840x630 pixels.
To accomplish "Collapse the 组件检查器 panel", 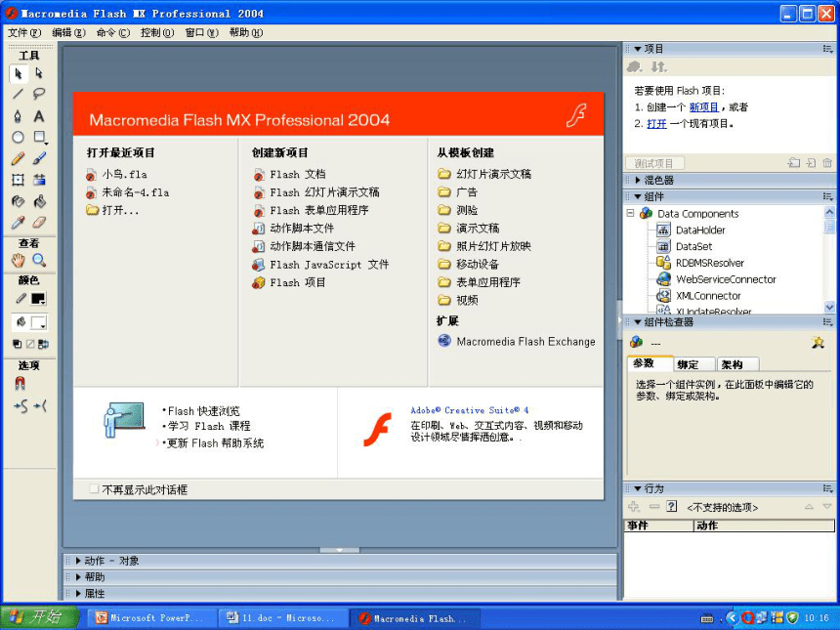I will click(x=638, y=322).
